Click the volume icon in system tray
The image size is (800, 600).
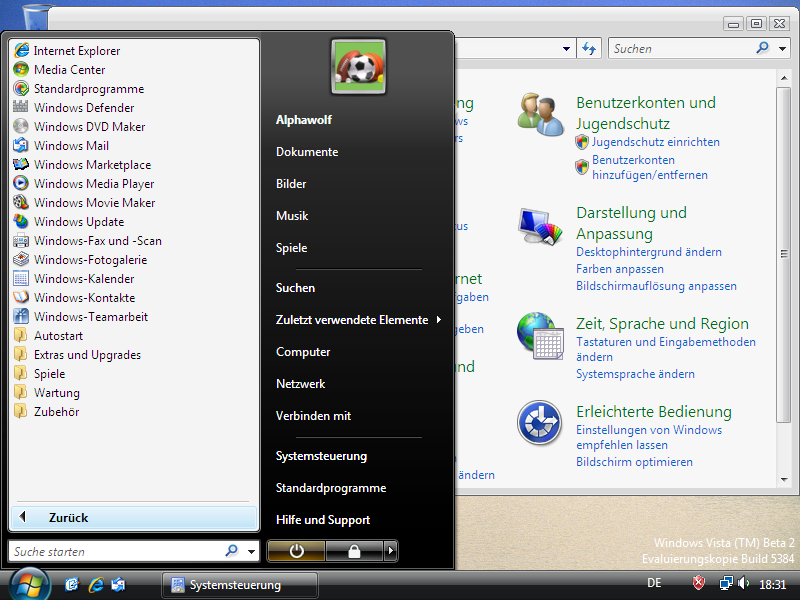click(x=743, y=583)
